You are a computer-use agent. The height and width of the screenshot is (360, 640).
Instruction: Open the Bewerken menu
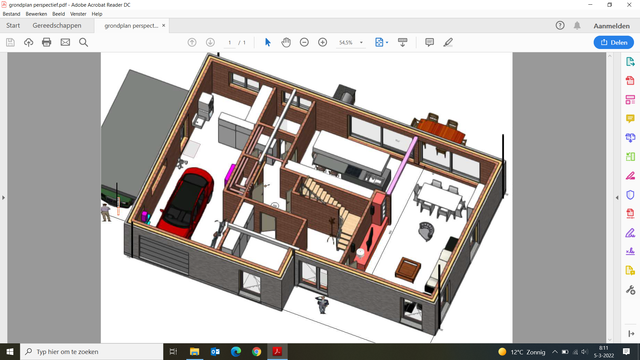(36, 14)
